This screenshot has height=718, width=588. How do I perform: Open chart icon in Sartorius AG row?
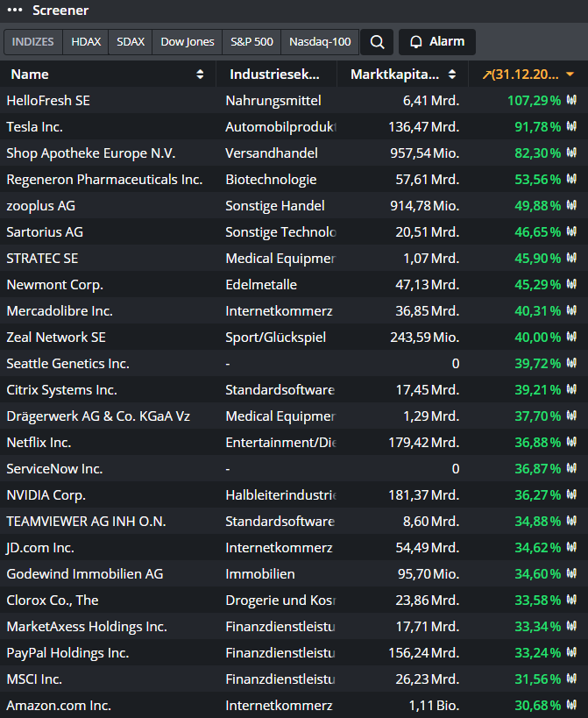[571, 232]
